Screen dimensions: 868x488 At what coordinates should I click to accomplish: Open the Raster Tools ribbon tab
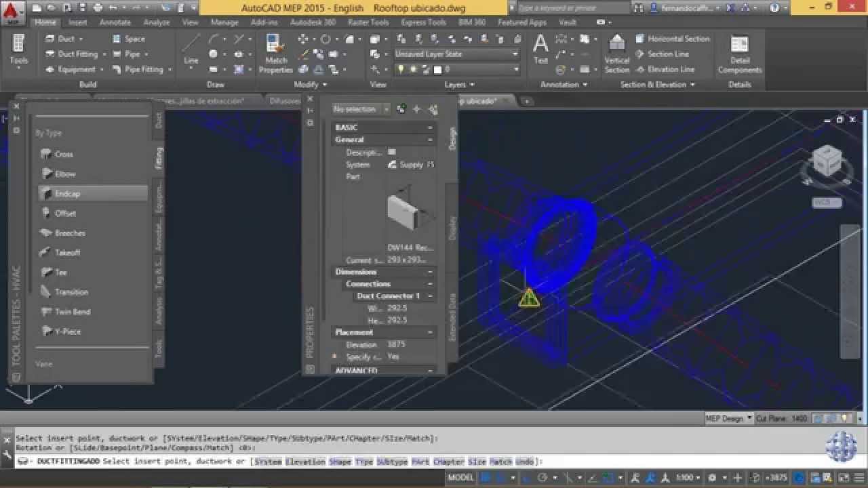(368, 22)
